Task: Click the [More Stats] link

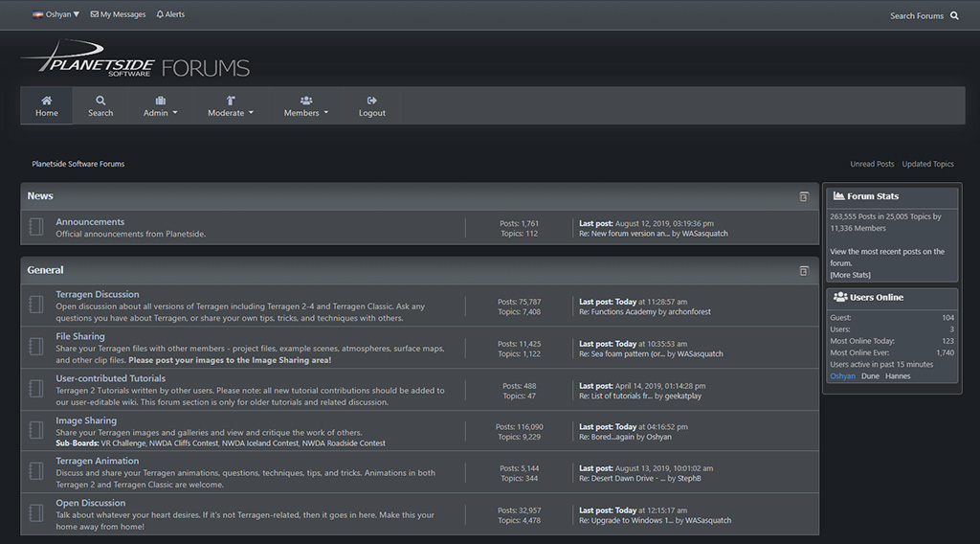Action: (850, 275)
